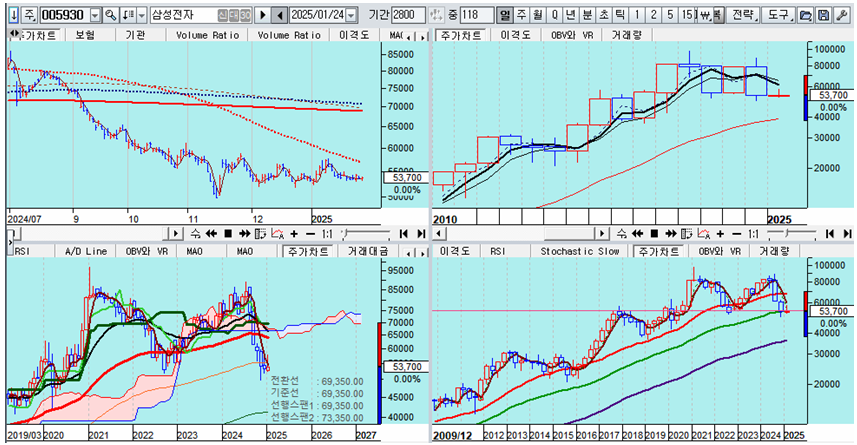Image resolution: width=857 pixels, height=445 pixels.
Task: Click the crosshair move icon beside 중
Action: pyautogui.click(x=436, y=15)
